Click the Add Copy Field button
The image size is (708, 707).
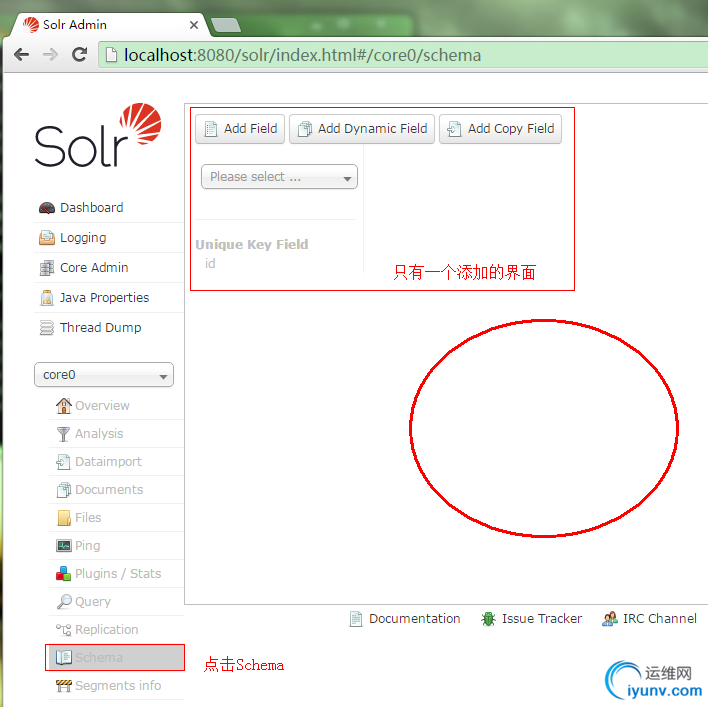point(500,129)
